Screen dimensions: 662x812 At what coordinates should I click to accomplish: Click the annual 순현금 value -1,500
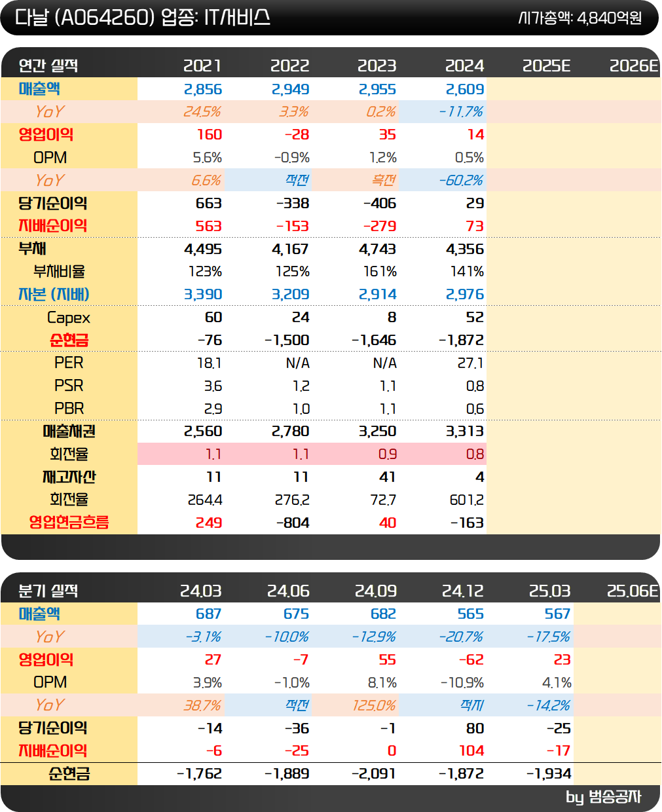click(x=287, y=340)
